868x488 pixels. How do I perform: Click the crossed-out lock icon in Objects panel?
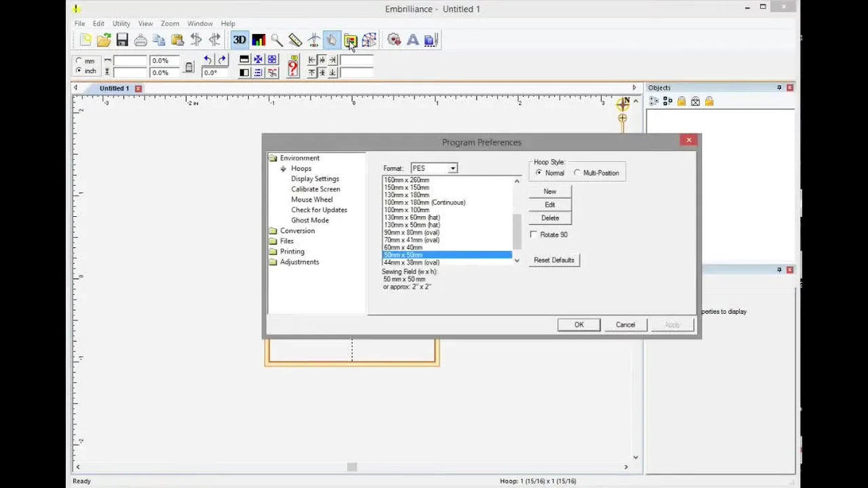tap(695, 101)
